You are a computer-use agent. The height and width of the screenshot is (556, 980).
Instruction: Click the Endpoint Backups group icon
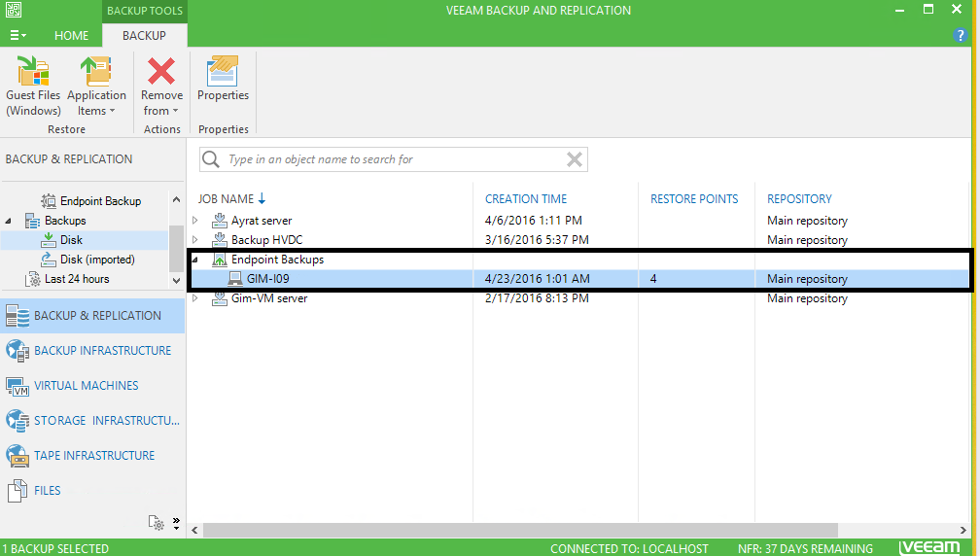220,260
